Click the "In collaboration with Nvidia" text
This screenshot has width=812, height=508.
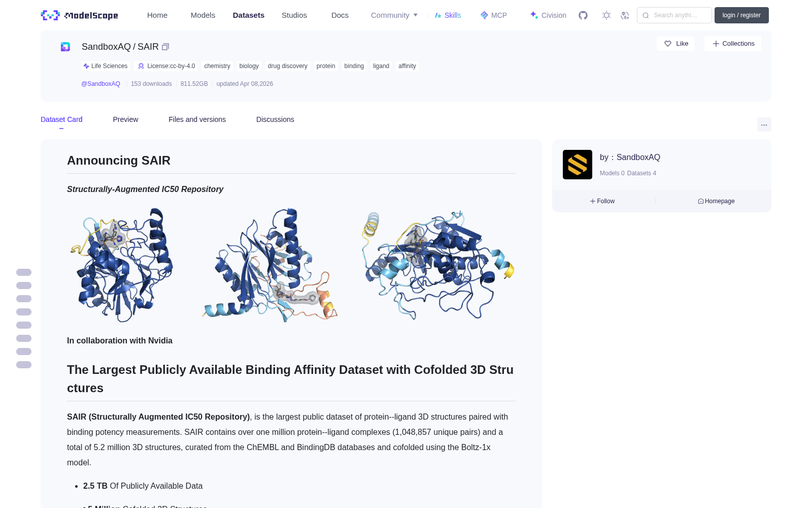(x=120, y=340)
